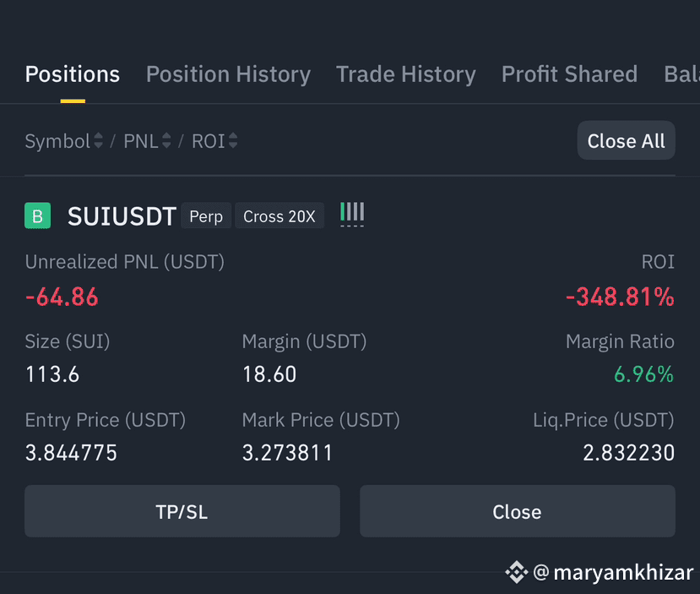Sort positions by PNL arrows
Viewport: 700px width, 594px height.
(x=166, y=141)
